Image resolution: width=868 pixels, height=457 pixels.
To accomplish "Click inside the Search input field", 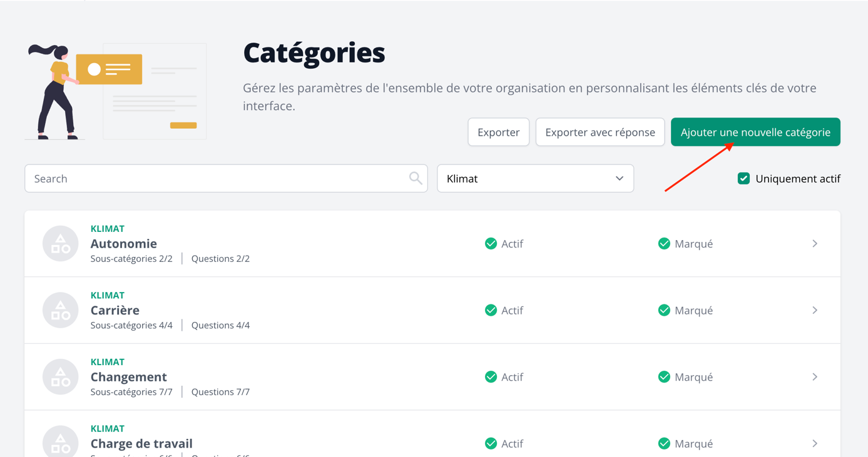I will coord(188,178).
